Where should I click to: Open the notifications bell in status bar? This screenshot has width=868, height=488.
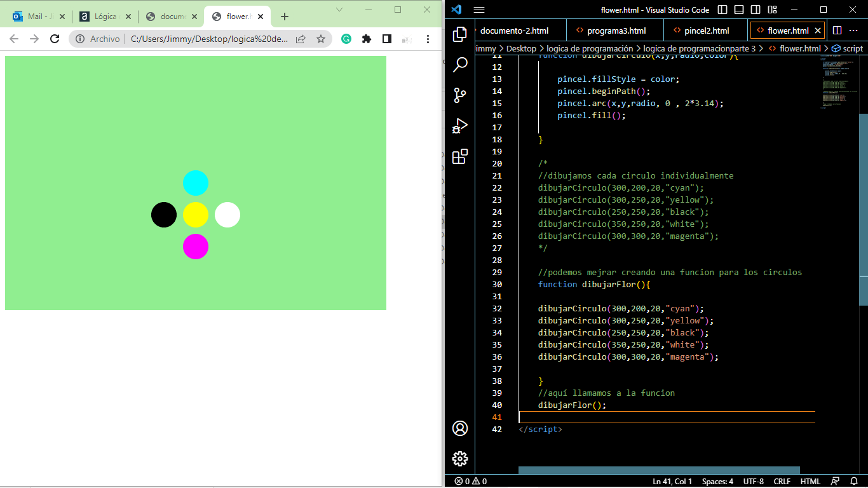coord(854,482)
